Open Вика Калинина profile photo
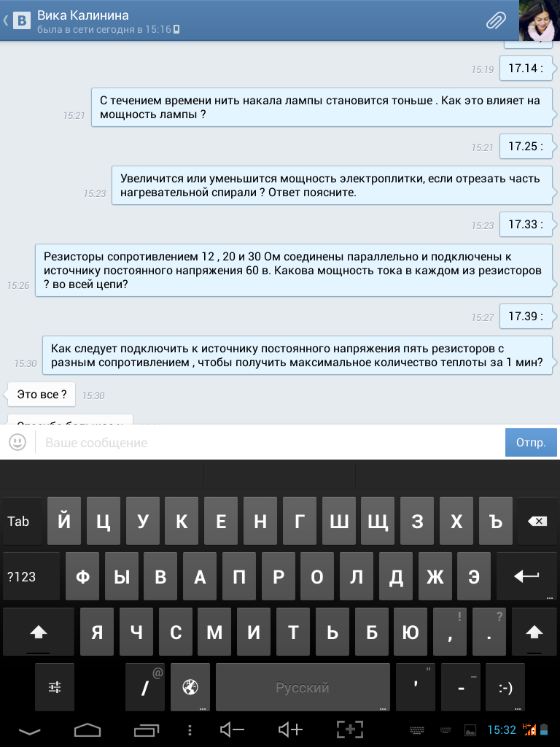The image size is (560, 747). pyautogui.click(x=539, y=20)
